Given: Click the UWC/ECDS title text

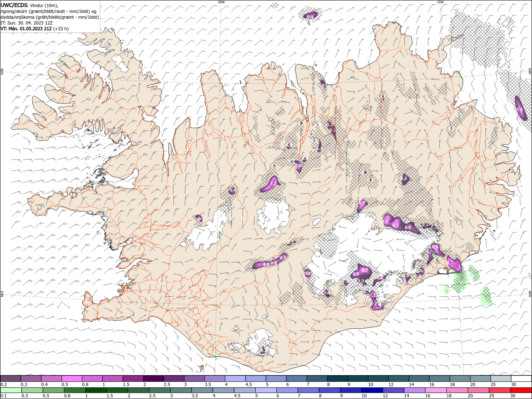Looking at the screenshot, I should pyautogui.click(x=14, y=5).
